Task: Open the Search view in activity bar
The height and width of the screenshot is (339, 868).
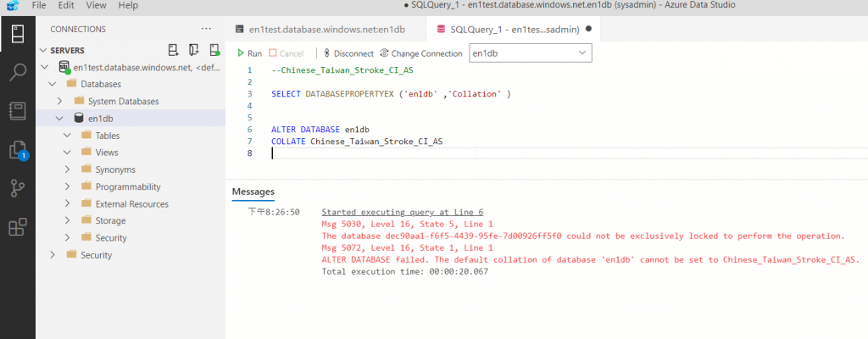Action: 18,72
